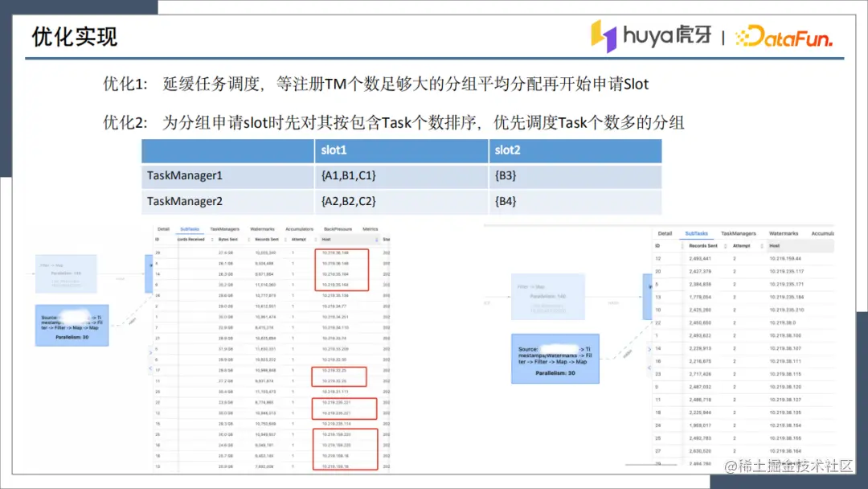Click host 10.219.235.171 in right table
This screenshot has width=868, height=489.
click(786, 284)
